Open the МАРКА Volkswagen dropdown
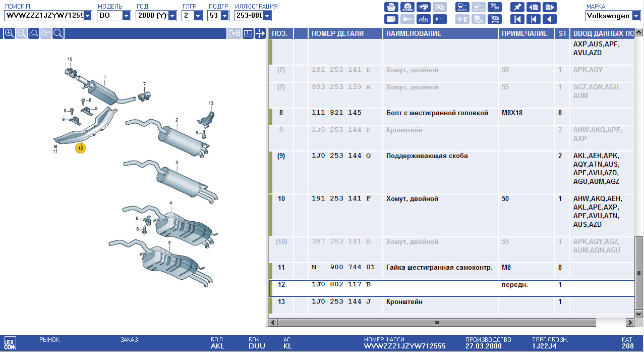This screenshot has width=644, height=352. coord(636,16)
